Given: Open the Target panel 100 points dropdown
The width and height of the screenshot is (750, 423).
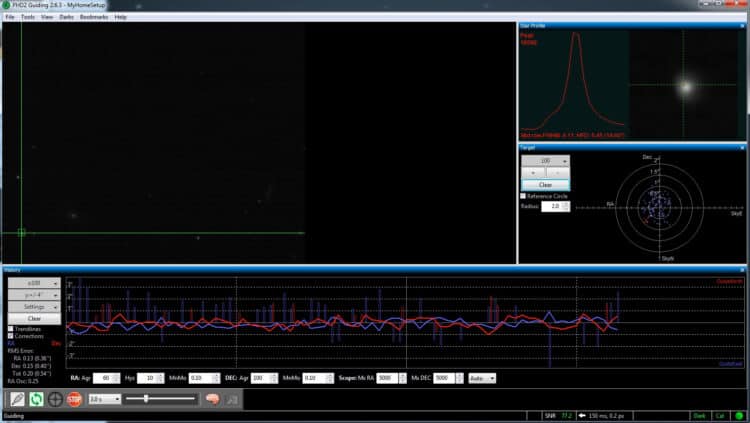Looking at the screenshot, I should pos(545,161).
